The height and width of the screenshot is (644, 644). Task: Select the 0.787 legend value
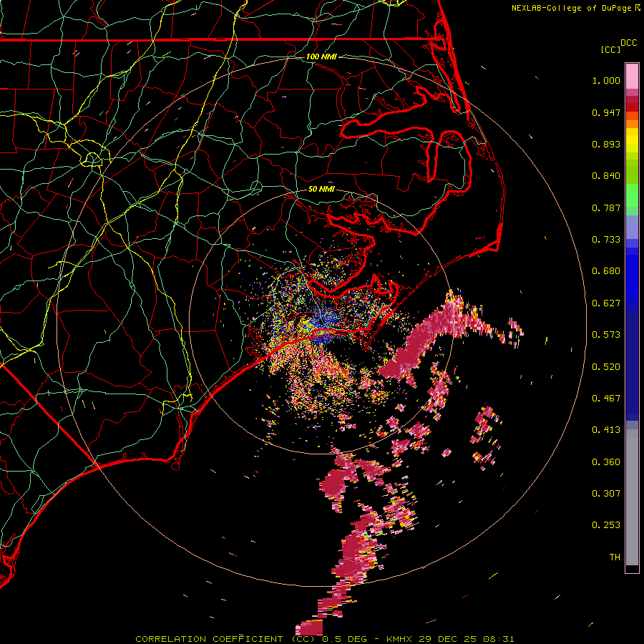[606, 208]
